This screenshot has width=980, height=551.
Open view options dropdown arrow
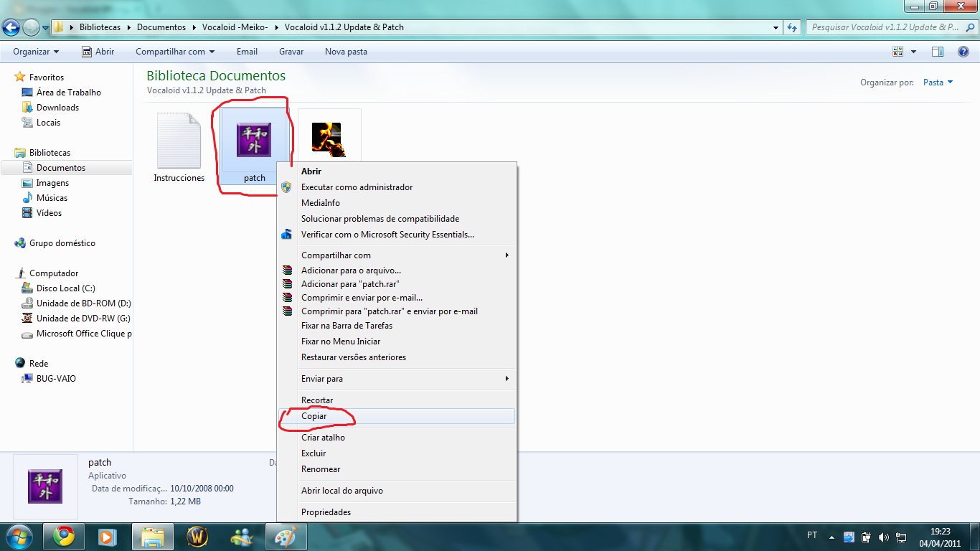pyautogui.click(x=913, y=52)
